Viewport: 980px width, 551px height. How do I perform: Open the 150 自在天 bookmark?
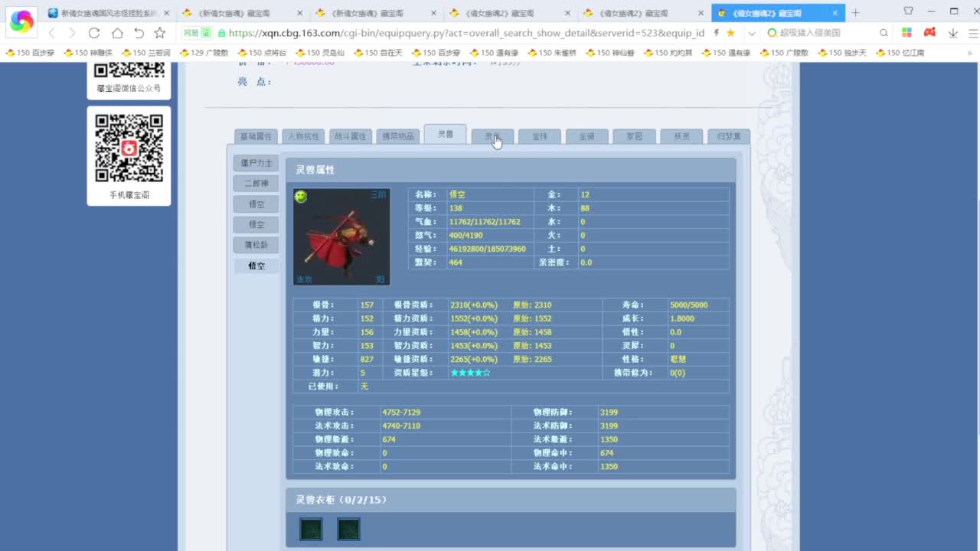[x=378, y=53]
